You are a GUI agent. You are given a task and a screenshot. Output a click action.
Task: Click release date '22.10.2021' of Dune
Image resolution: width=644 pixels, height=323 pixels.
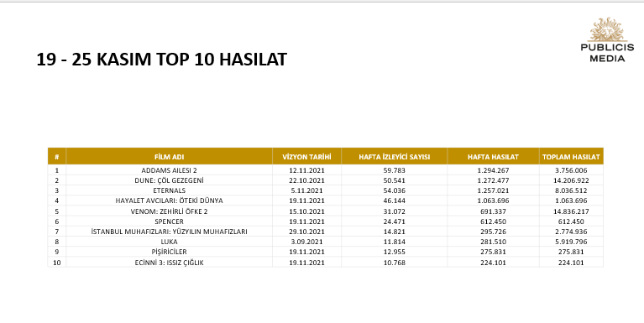coord(306,180)
